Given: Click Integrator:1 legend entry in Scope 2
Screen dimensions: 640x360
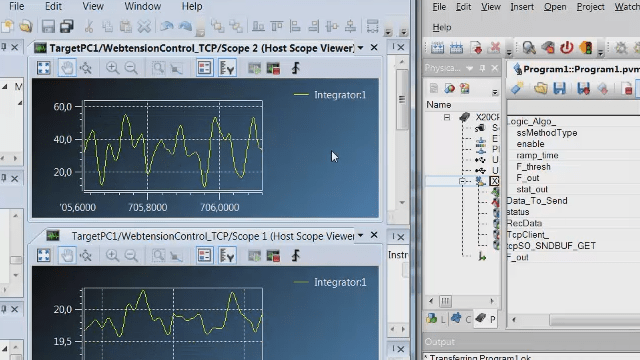Looking at the screenshot, I should (330, 95).
